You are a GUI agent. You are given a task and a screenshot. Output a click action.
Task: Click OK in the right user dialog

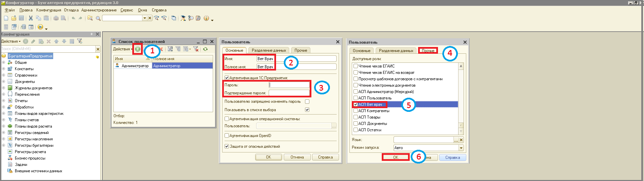tap(396, 157)
